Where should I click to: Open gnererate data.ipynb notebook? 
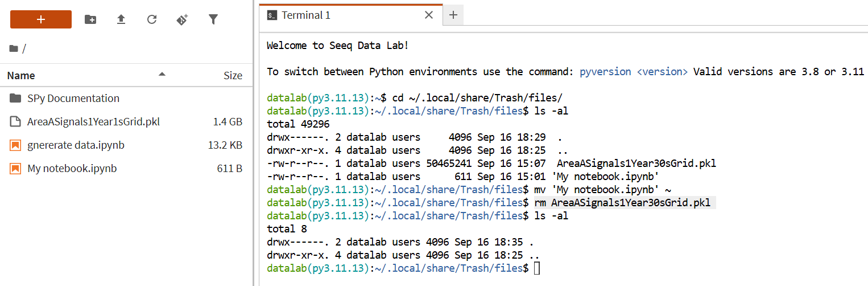pyautogui.click(x=76, y=145)
